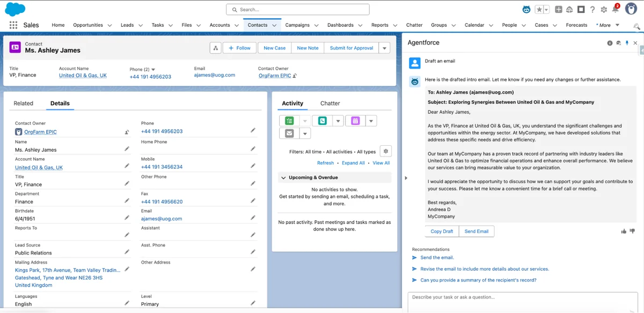Open the favorites list dropdown arrow
Screen dimensions: 644x313
point(546,10)
